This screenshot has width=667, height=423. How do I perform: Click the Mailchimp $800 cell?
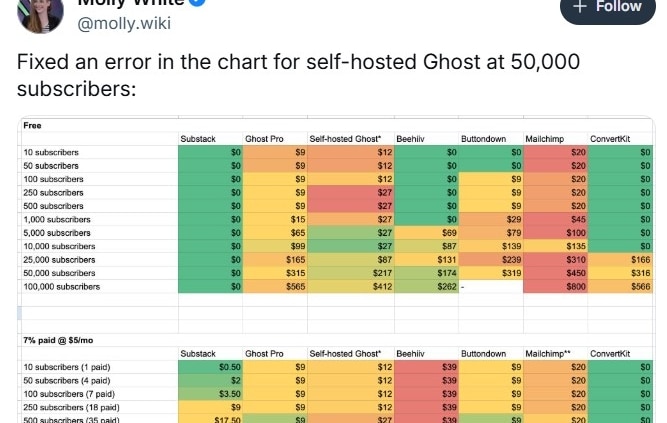555,286
